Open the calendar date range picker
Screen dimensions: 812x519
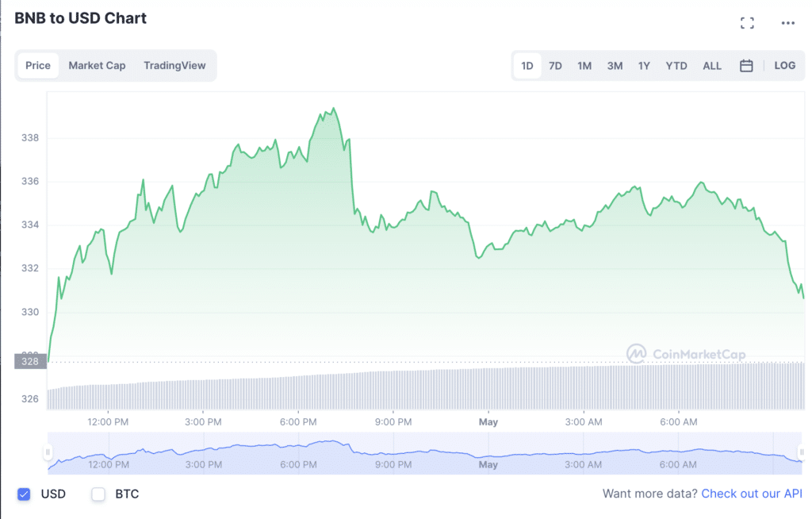pyautogui.click(x=745, y=66)
